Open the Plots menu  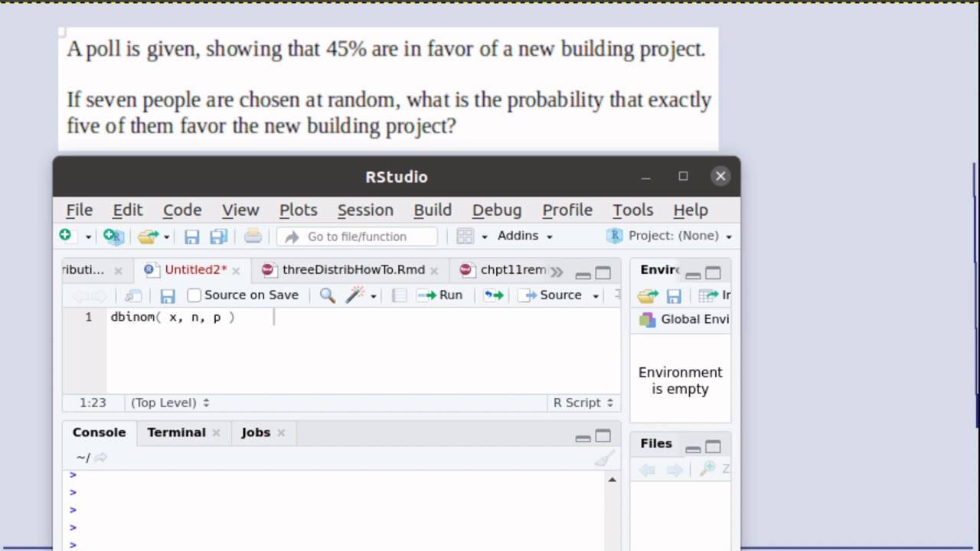298,210
